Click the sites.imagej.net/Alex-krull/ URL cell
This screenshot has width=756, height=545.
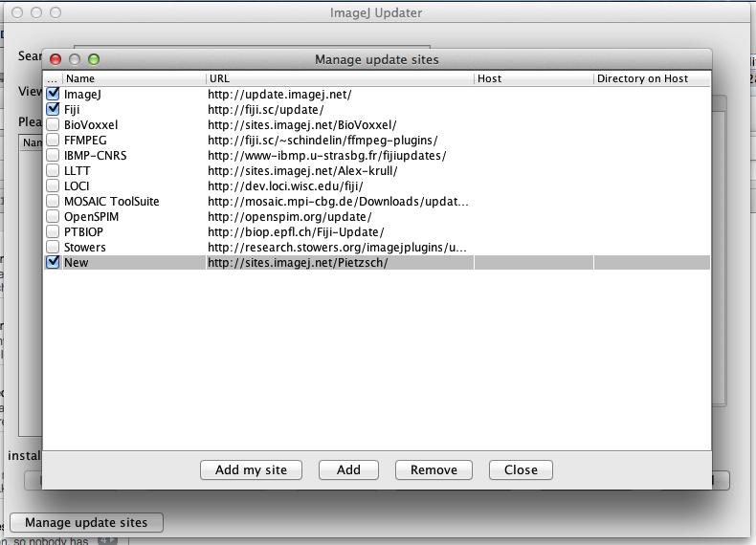point(340,170)
